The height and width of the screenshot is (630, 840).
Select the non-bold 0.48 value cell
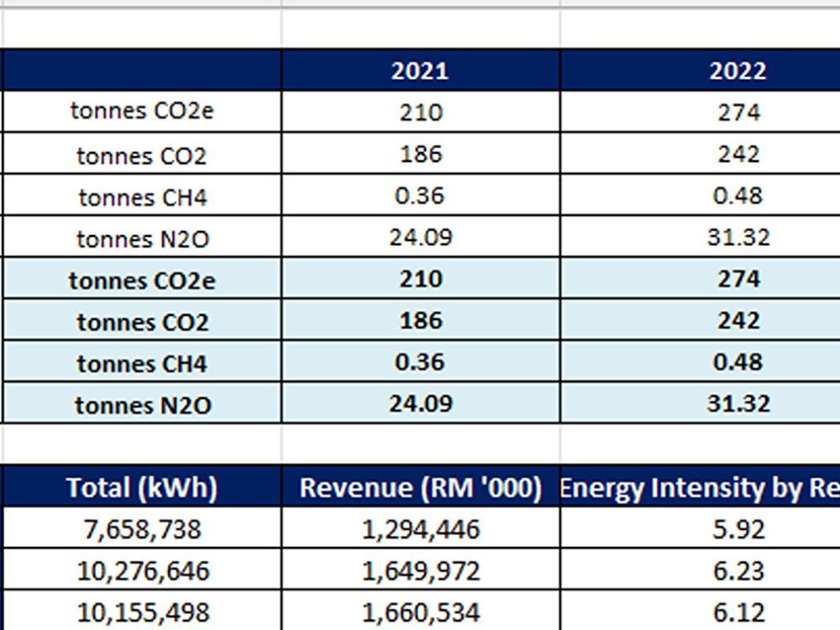[x=701, y=195]
